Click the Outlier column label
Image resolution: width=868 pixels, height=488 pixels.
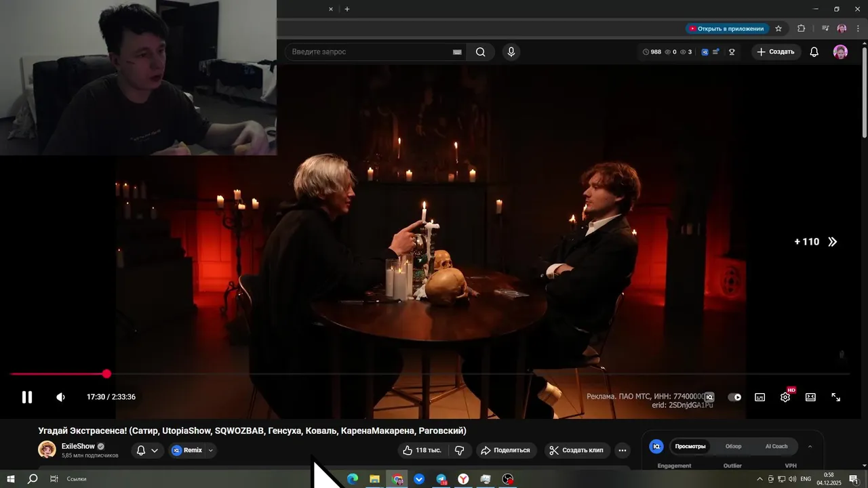(x=732, y=466)
